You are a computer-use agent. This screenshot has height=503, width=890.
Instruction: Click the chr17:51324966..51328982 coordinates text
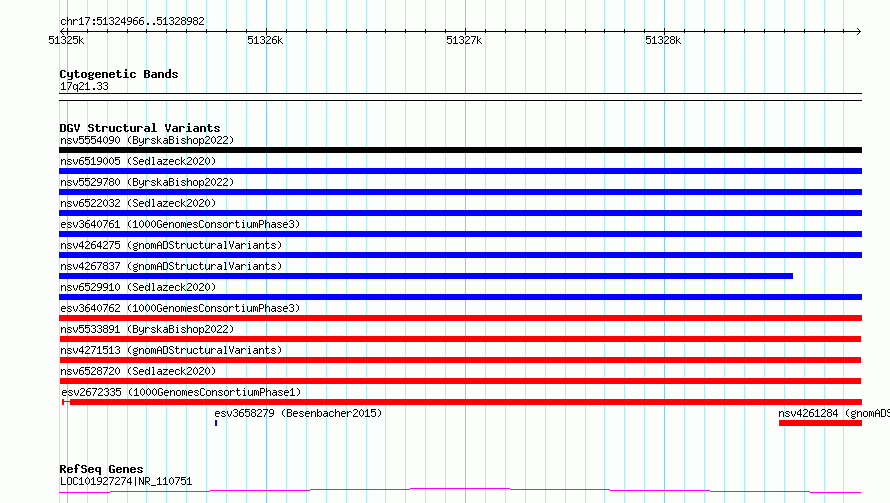(x=132, y=21)
